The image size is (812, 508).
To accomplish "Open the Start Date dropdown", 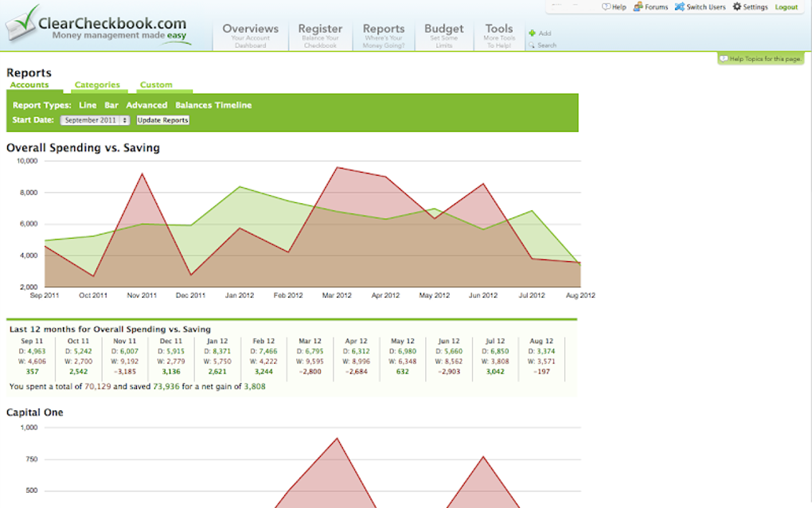I will click(x=95, y=120).
